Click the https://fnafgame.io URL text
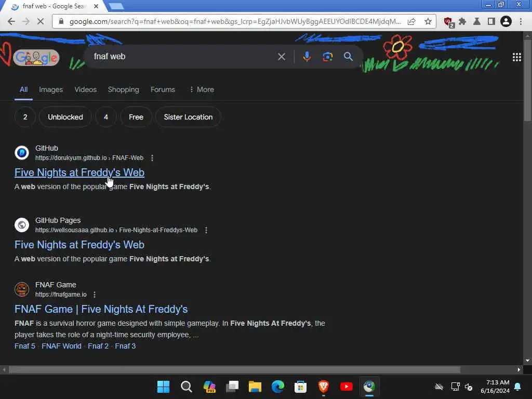The image size is (532, 399). pos(61,295)
